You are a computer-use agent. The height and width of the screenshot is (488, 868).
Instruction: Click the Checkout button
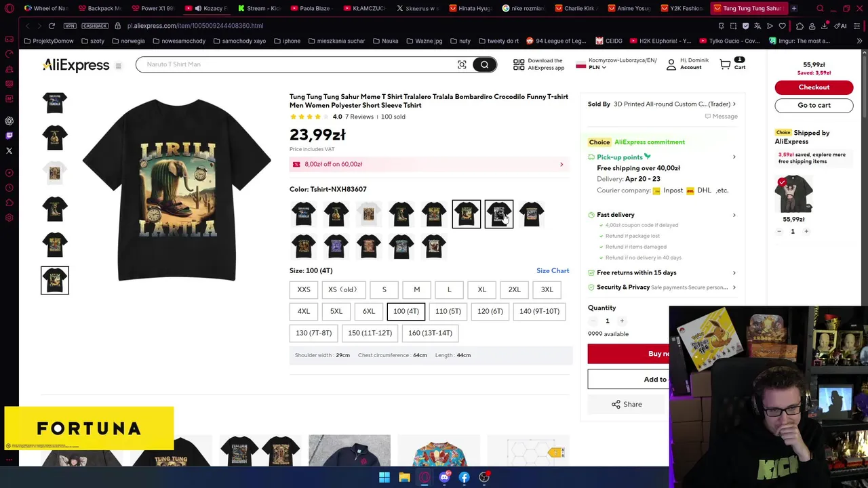[814, 87]
